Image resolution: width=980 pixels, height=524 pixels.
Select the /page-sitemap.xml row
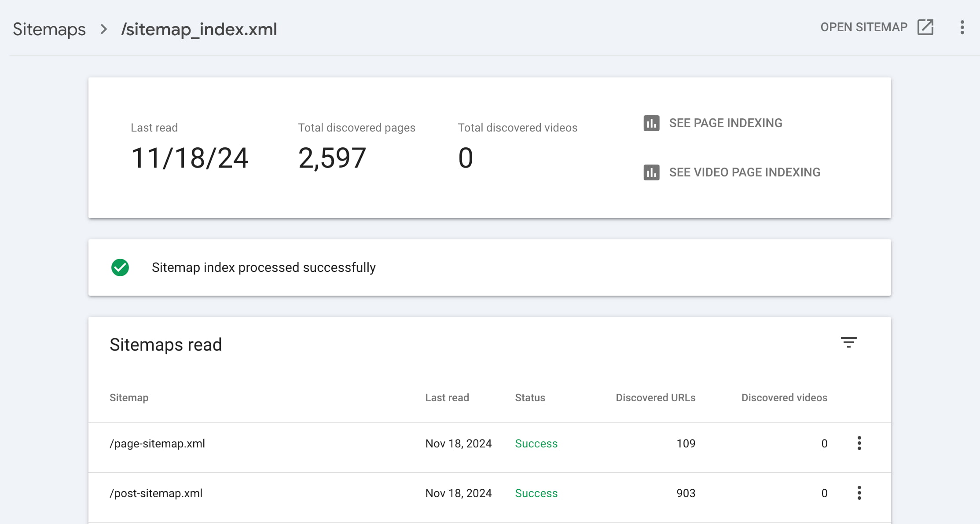489,448
